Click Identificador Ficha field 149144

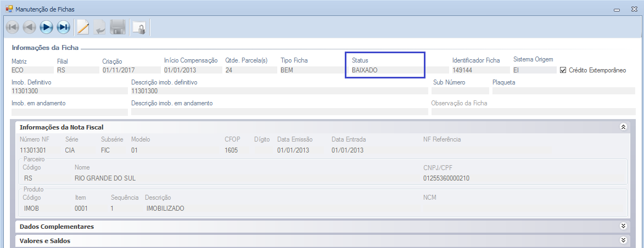coord(480,70)
